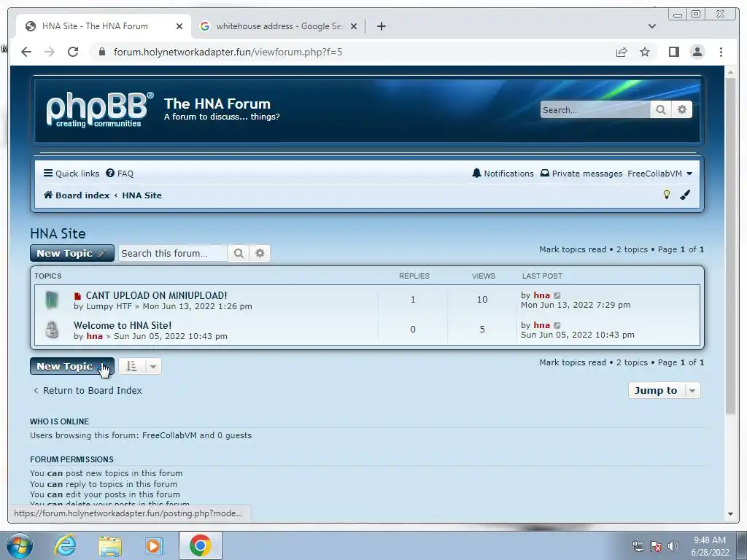The width and height of the screenshot is (747, 560).
Task: Launch Internet Explorer from taskbar
Action: [x=65, y=545]
